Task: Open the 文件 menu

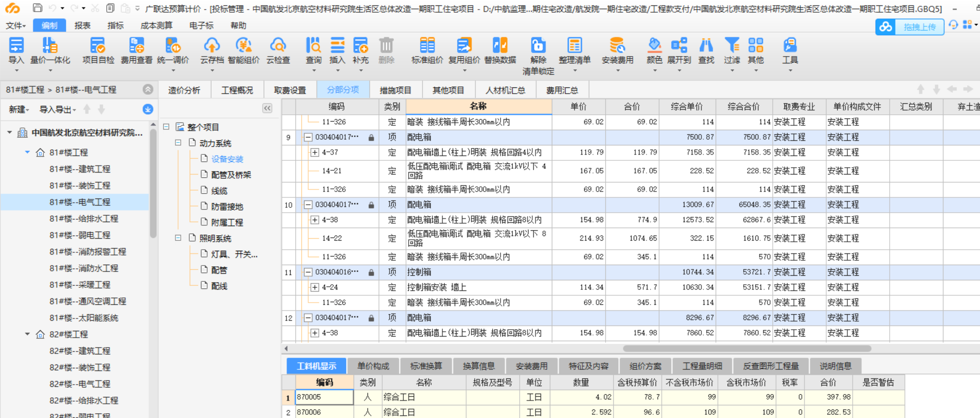Action: [x=15, y=25]
